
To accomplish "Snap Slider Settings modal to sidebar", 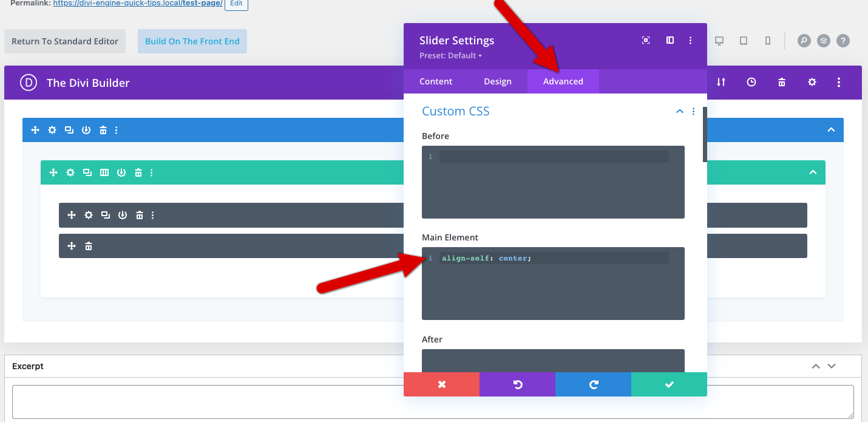I will pos(670,40).
